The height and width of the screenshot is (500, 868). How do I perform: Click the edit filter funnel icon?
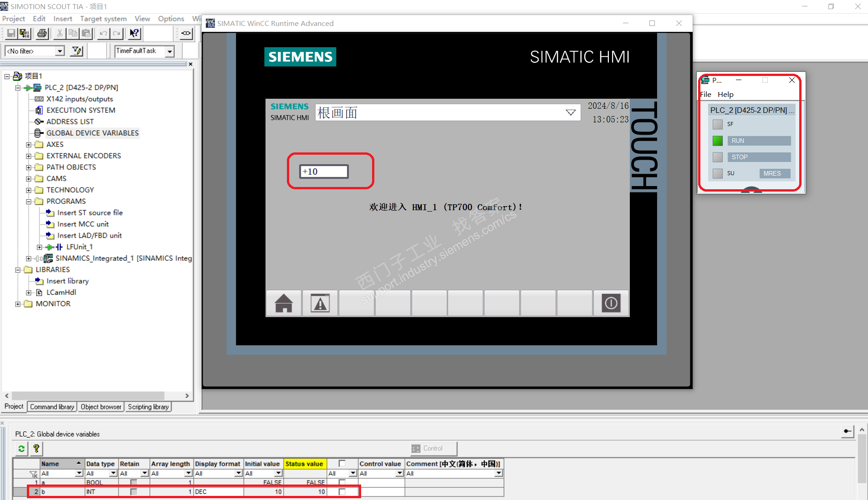(x=77, y=51)
